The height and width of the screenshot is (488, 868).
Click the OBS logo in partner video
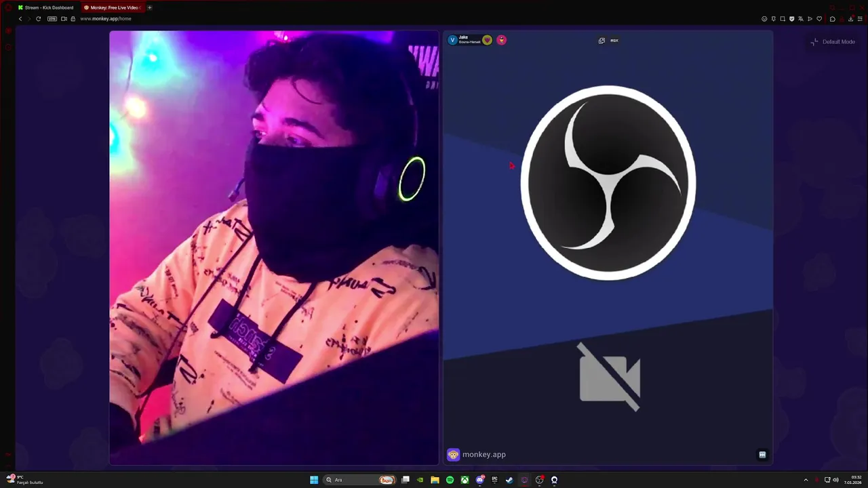tap(608, 182)
